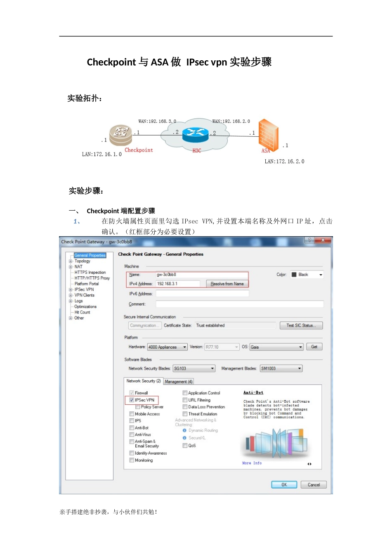The image size is (392, 555).
Task: Open Management Blades SM1003 dropdown
Action: (x=281, y=368)
